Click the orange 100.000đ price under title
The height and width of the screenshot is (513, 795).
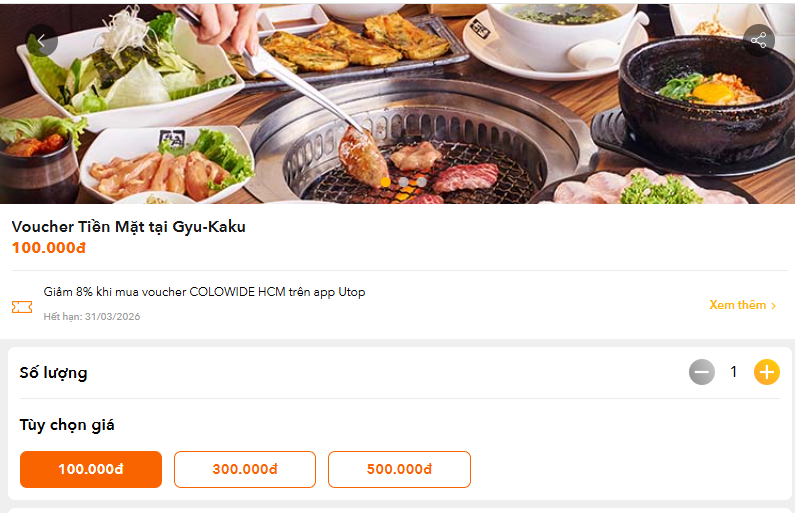pos(49,248)
